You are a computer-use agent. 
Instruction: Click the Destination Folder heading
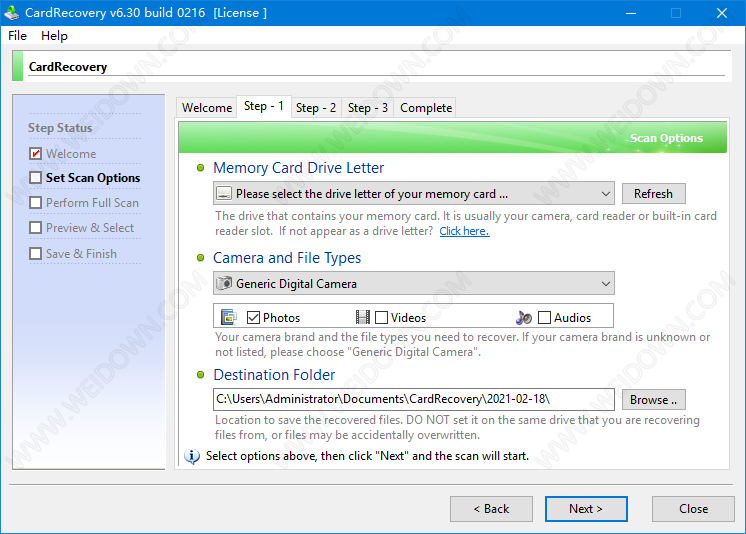pyautogui.click(x=274, y=375)
